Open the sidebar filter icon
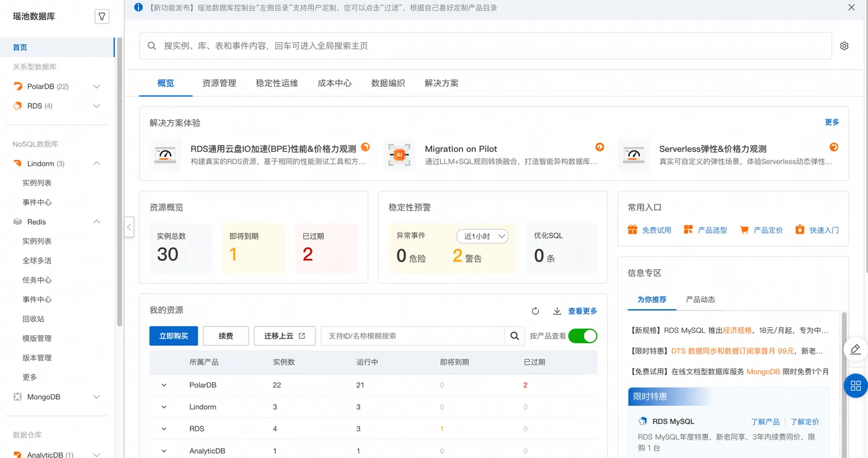 (x=102, y=17)
